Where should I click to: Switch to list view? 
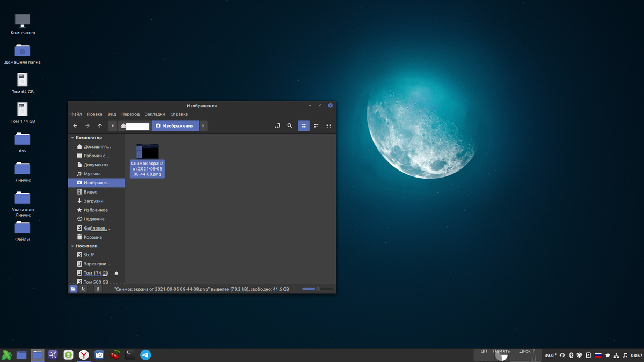point(316,125)
